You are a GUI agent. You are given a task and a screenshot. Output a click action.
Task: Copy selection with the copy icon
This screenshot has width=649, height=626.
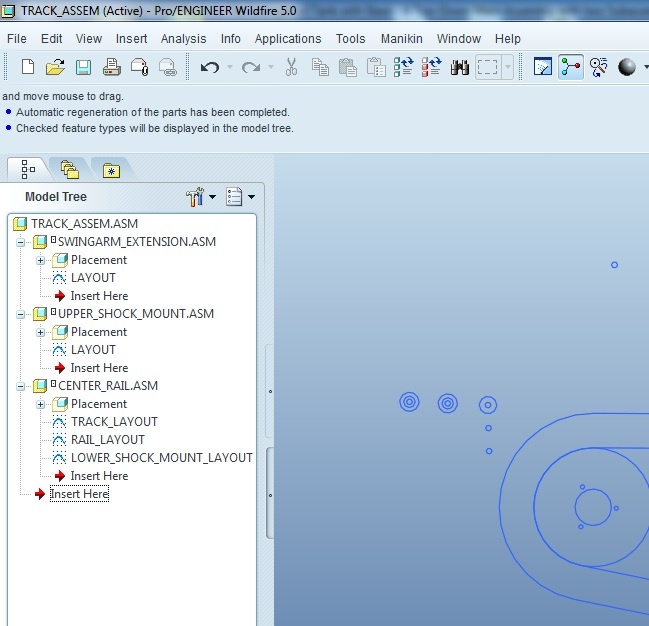tap(320, 67)
